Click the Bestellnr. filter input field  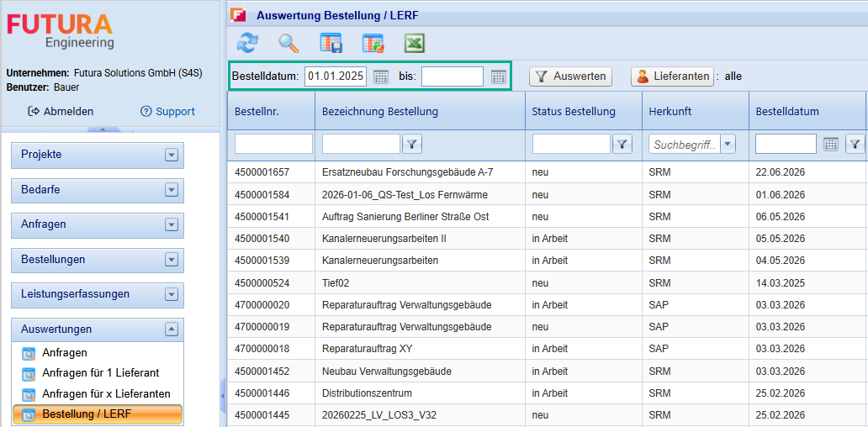click(273, 145)
